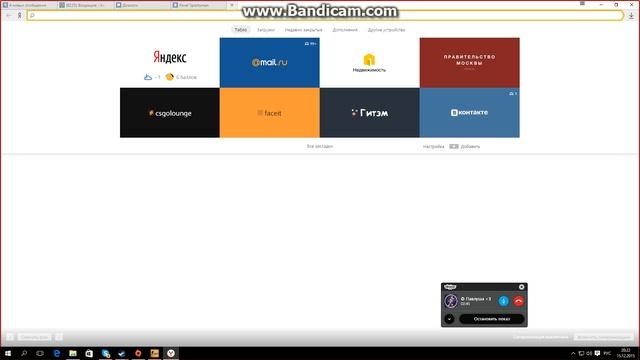
Task: Mute microphone in Skype call widget
Action: coord(503,301)
